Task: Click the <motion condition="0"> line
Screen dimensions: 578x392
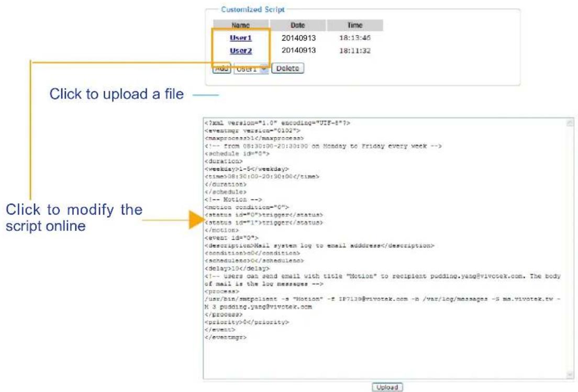Action: tap(247, 207)
